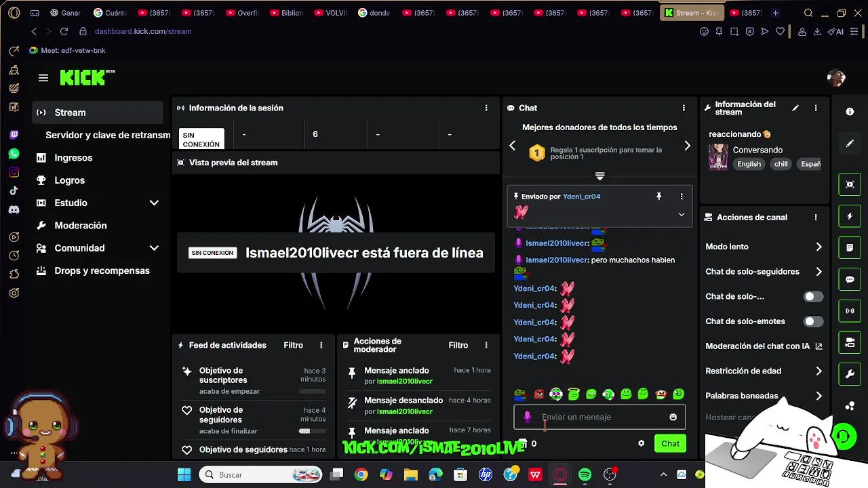Image resolution: width=868 pixels, height=488 pixels.
Task: Open Filtro in Acciones de moderador
Action: (x=458, y=345)
